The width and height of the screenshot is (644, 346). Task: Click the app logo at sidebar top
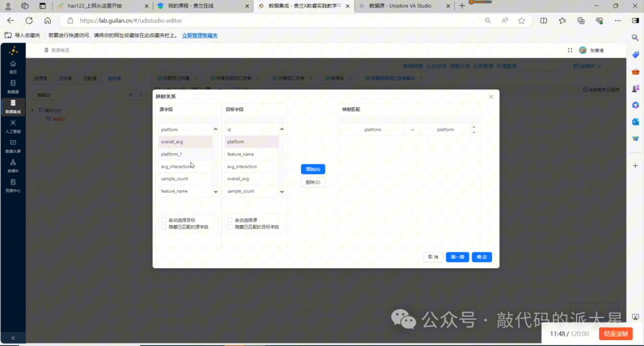(x=13, y=51)
